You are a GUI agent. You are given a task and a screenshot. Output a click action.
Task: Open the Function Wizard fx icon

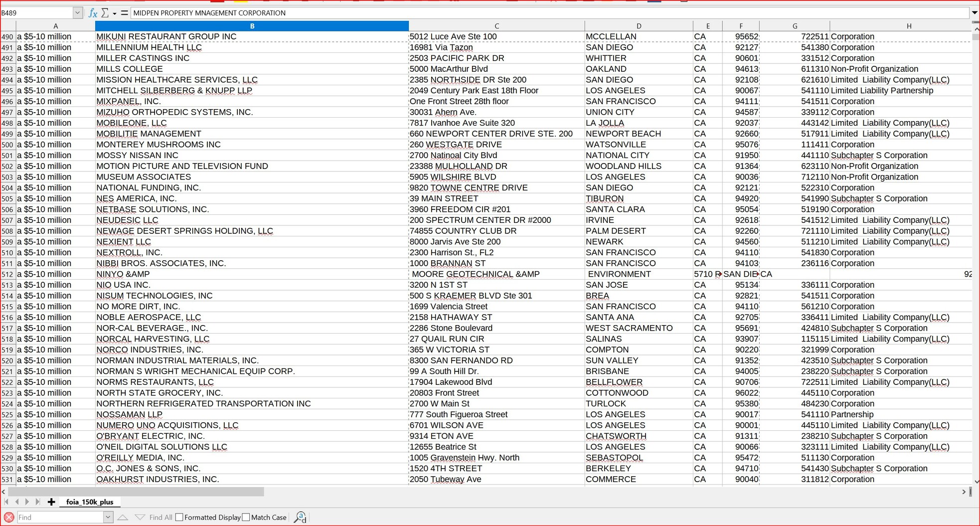tap(92, 13)
